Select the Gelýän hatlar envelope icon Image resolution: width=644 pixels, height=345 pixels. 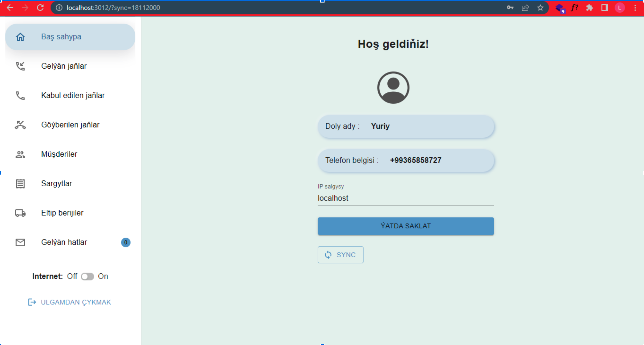(20, 242)
